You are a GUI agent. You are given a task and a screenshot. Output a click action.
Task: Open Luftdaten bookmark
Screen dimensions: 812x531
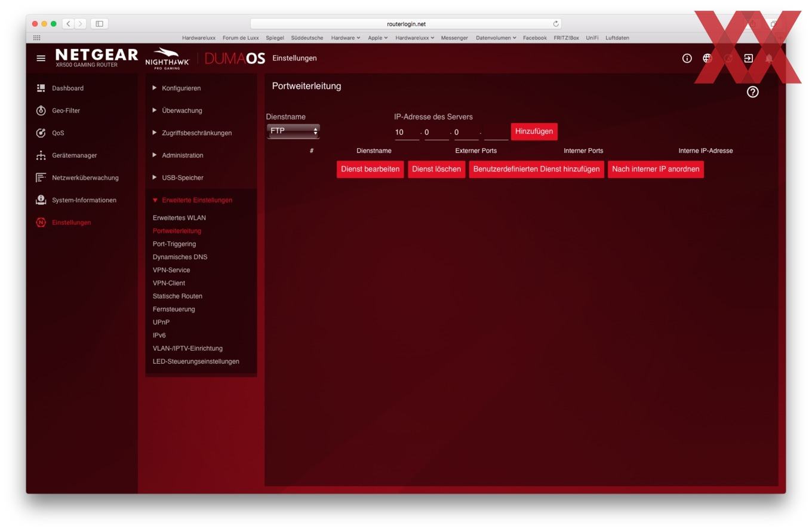click(617, 38)
